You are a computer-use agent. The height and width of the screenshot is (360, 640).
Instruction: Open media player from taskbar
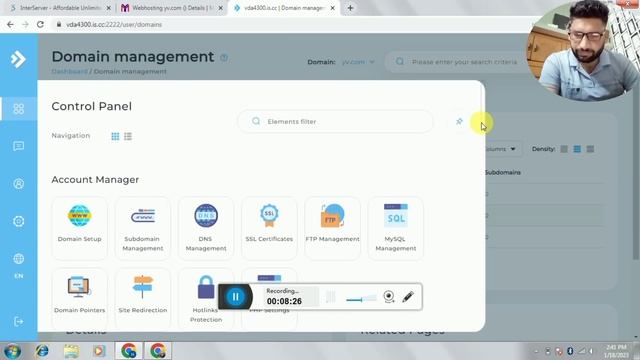pyautogui.click(x=99, y=351)
